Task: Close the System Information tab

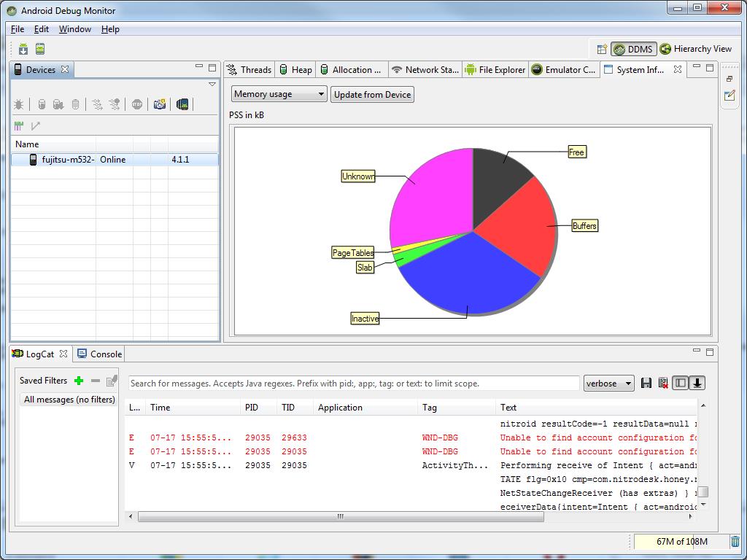Action: [678, 69]
